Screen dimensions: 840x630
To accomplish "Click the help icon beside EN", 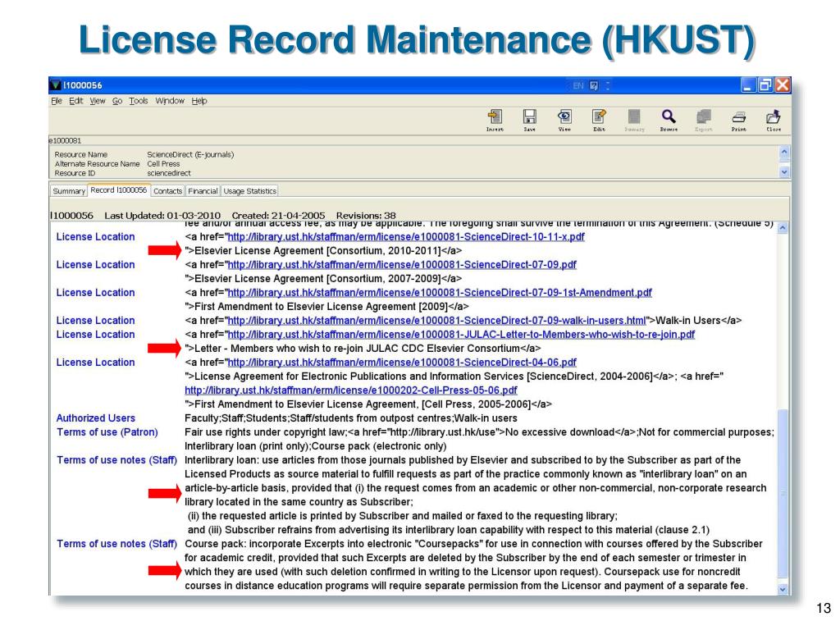I will coord(594,85).
